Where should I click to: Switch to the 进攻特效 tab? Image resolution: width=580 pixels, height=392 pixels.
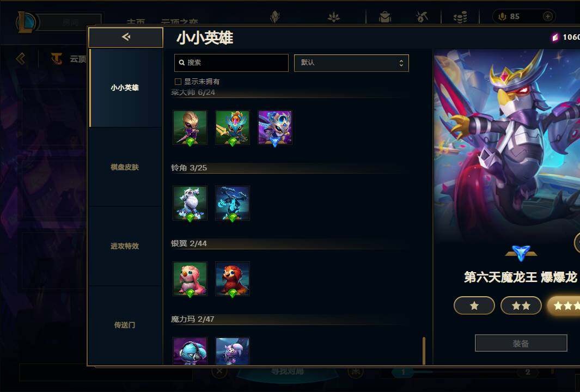point(125,246)
